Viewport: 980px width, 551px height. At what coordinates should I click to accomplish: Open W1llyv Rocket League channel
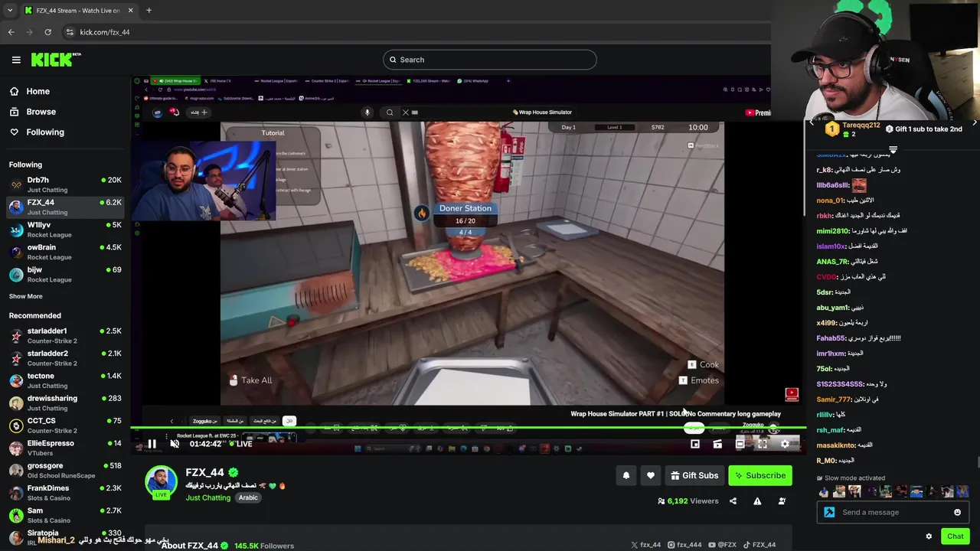pos(65,230)
